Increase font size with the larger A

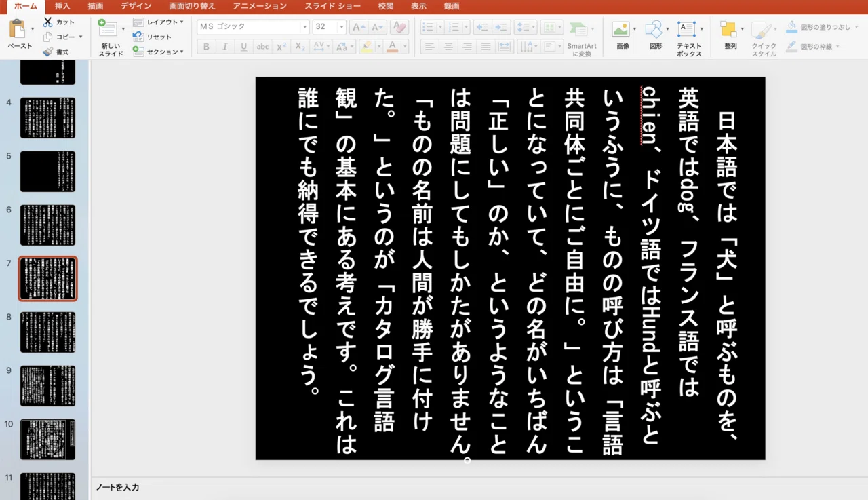pos(358,27)
